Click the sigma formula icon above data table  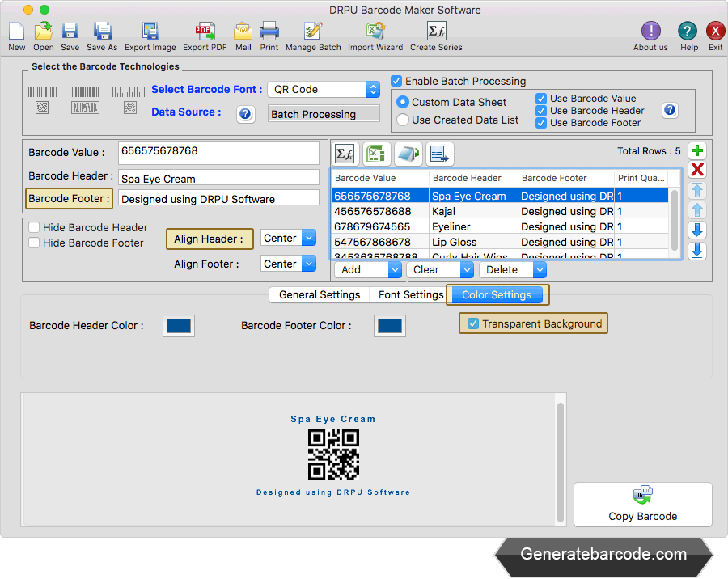345,154
